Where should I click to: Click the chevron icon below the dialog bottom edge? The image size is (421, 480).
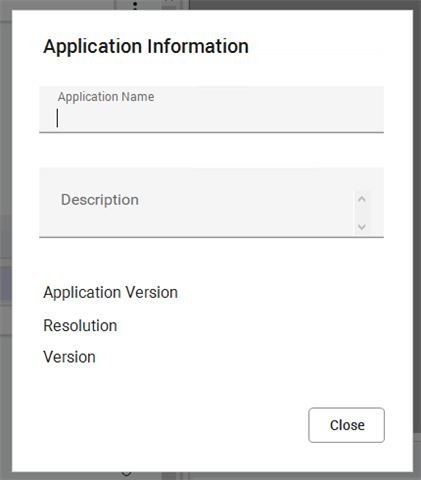(126, 473)
